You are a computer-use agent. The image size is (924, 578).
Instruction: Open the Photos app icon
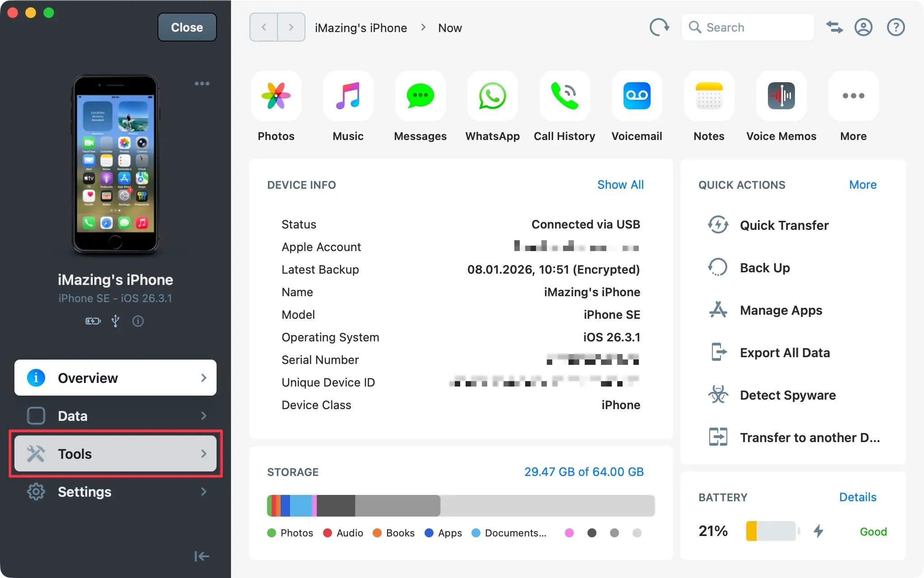pyautogui.click(x=276, y=96)
